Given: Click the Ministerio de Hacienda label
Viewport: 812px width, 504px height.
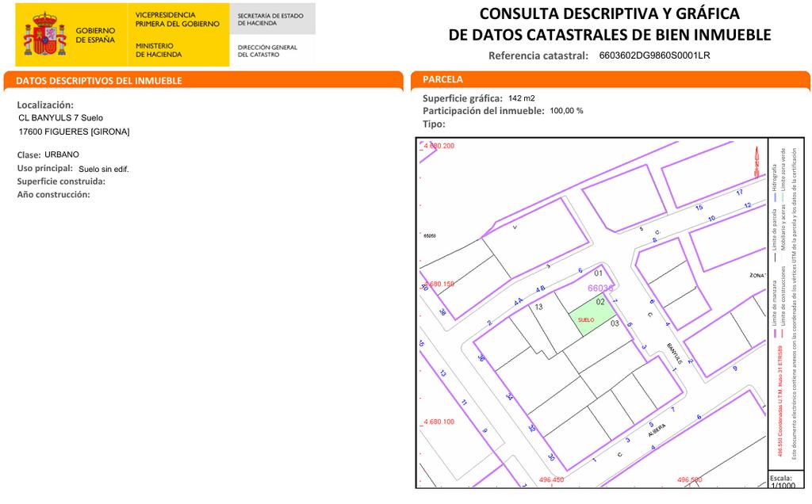Looking at the screenshot, I should pyautogui.click(x=159, y=51).
